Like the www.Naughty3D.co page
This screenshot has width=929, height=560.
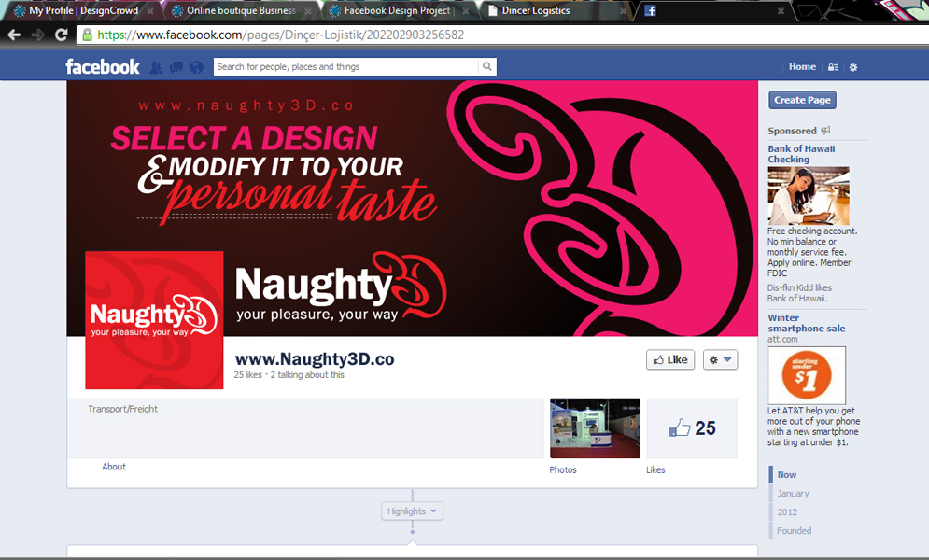(x=670, y=360)
